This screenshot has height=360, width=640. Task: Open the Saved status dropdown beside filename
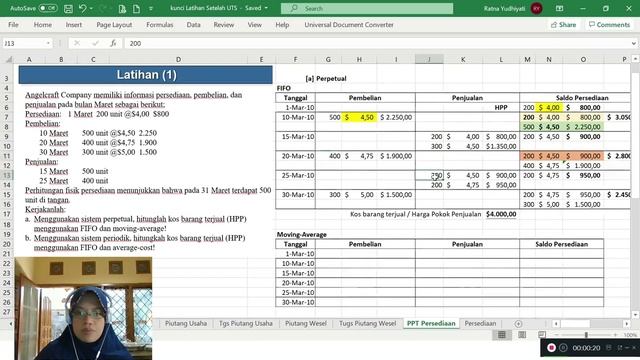point(266,8)
